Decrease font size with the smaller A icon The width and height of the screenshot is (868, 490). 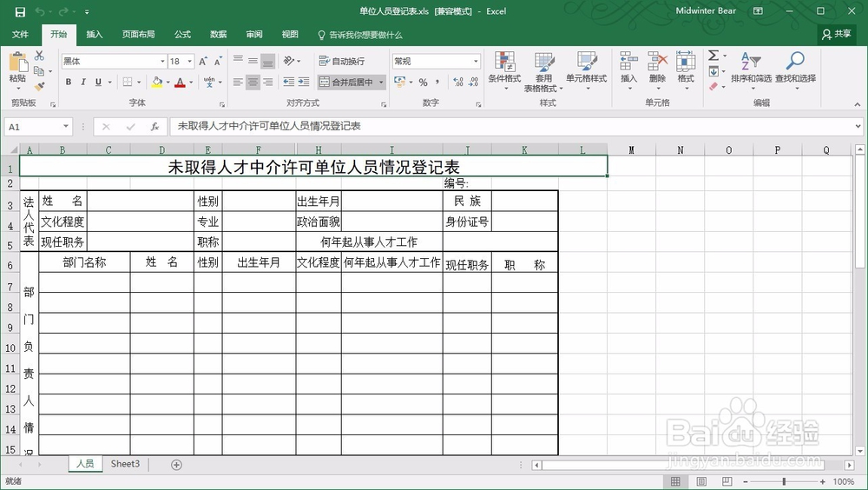coord(218,62)
